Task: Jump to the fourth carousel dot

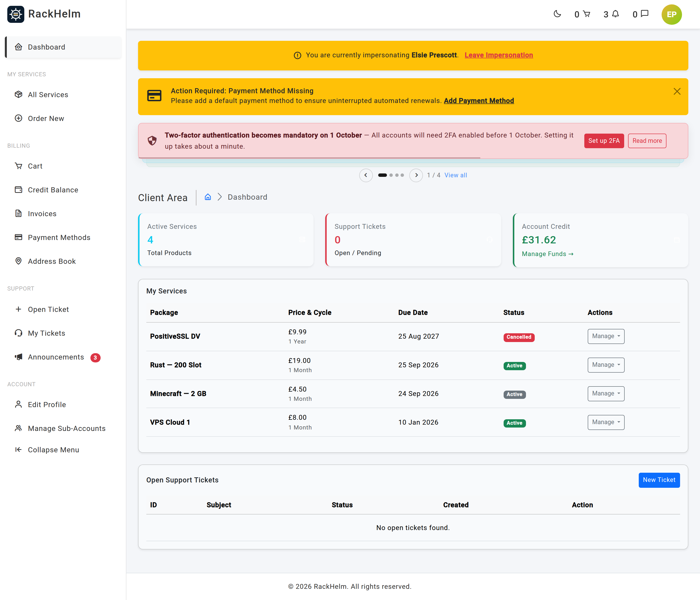Action: point(402,175)
